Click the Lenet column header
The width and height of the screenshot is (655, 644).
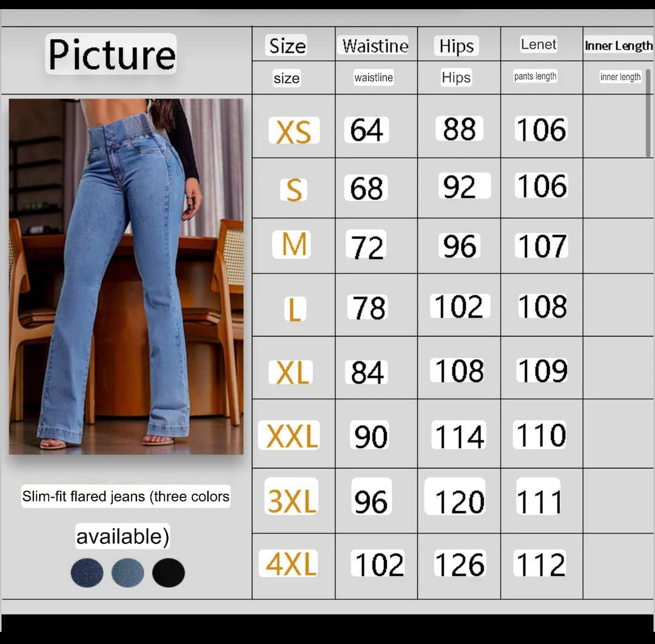[538, 44]
